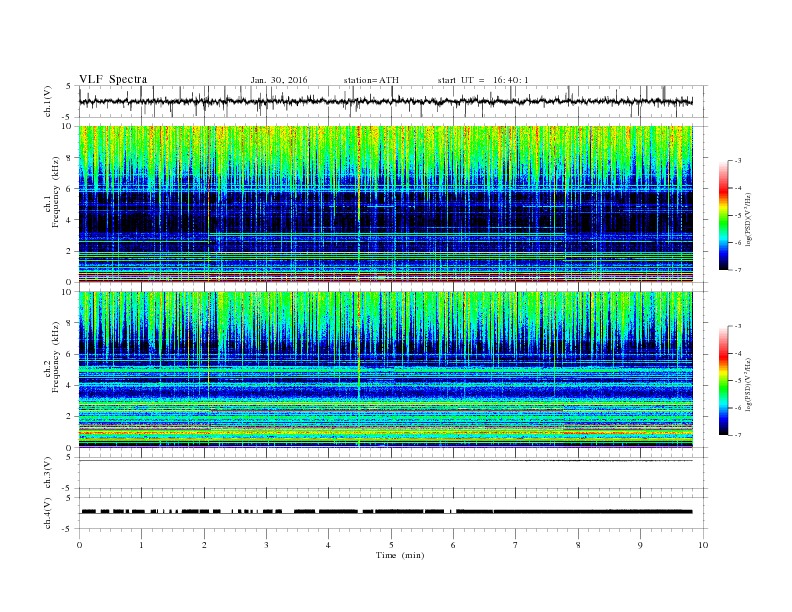Click the ch.2 Frequency (kHz) axis label
Screen dimensions: 792x612
[x=52, y=357]
